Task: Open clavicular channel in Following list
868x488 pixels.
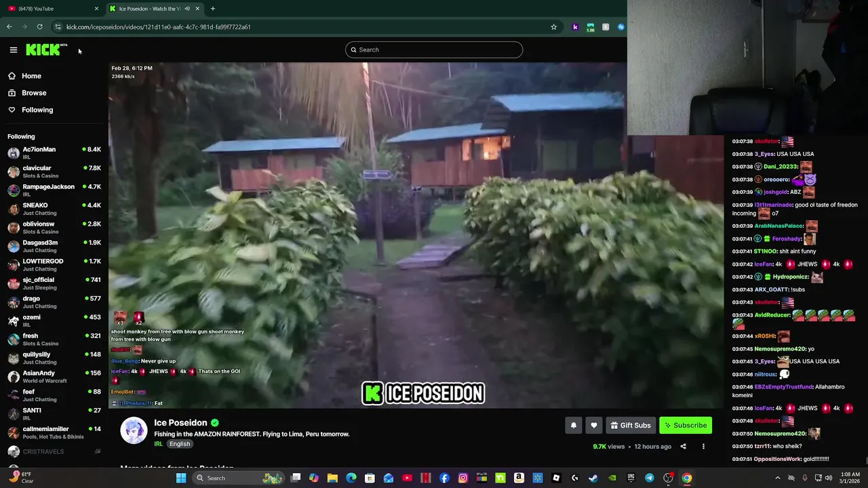Action: tap(54, 171)
